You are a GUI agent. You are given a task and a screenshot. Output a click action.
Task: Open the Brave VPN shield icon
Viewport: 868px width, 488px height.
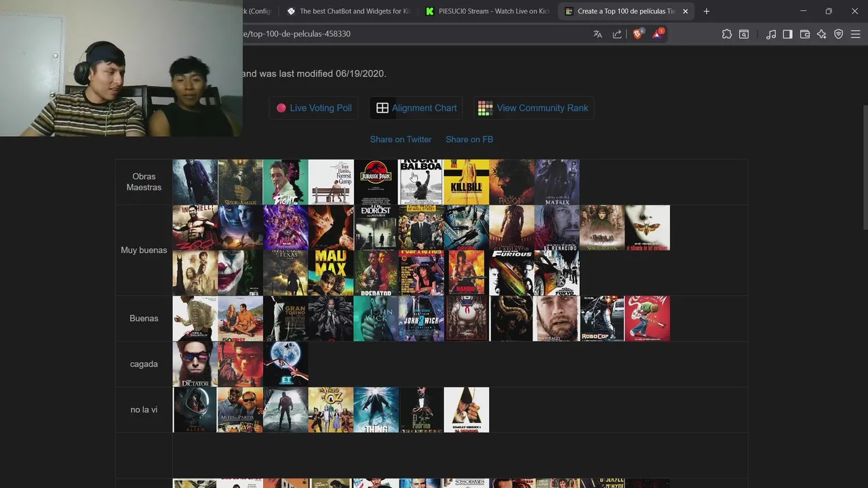(x=839, y=34)
